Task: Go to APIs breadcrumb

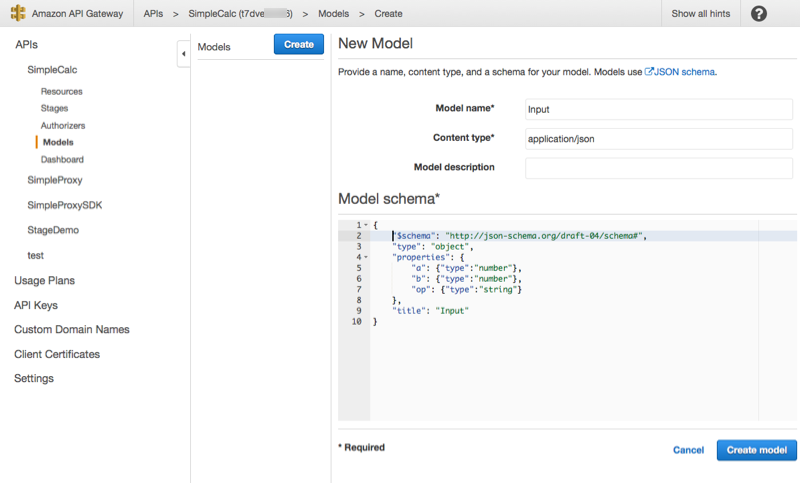Action: (x=153, y=14)
